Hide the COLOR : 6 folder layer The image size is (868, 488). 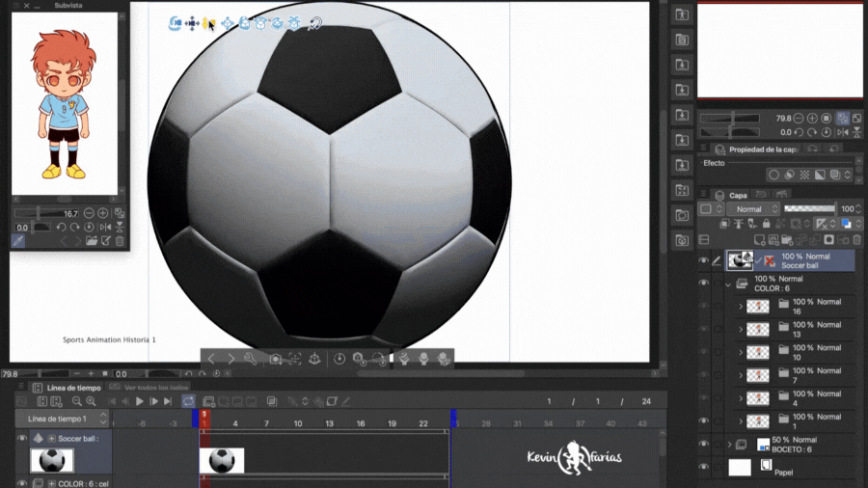(704, 283)
